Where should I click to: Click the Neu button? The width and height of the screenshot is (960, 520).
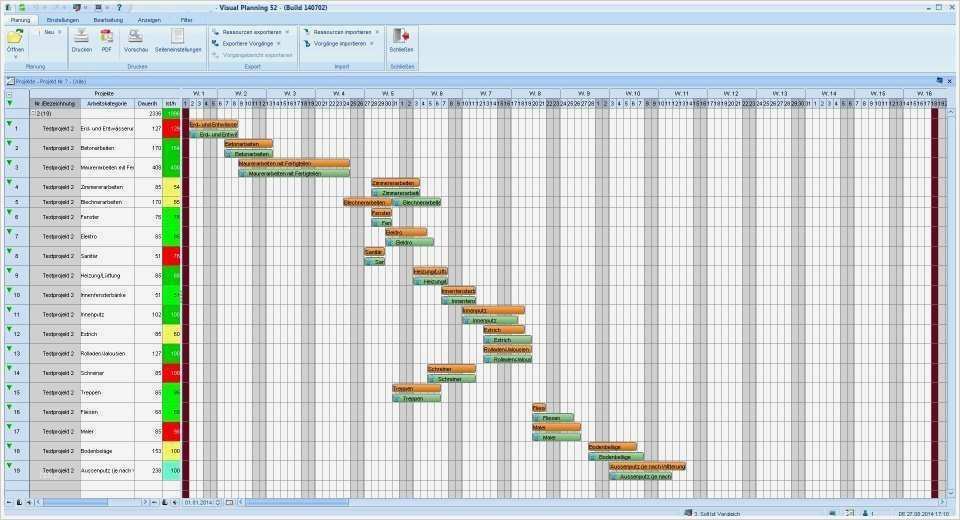(49, 32)
